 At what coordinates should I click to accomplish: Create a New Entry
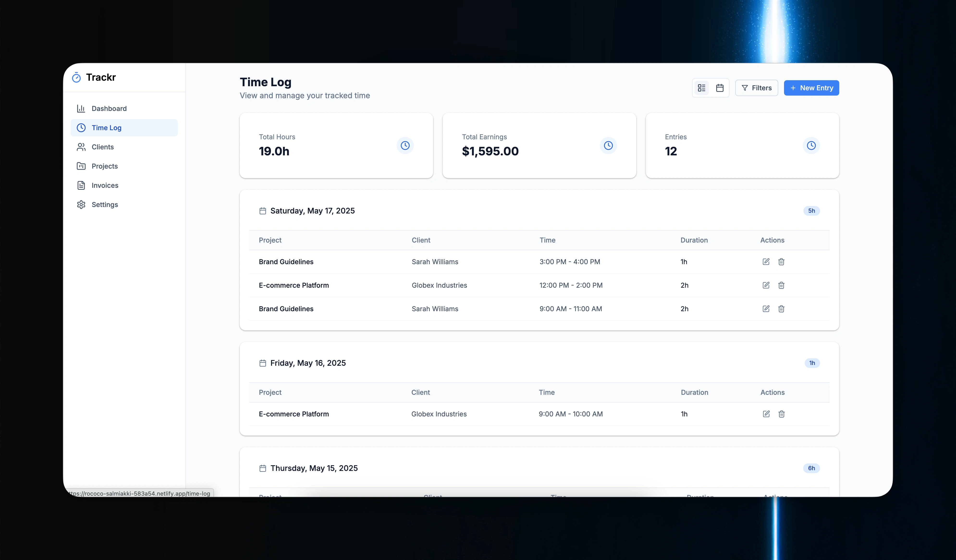pos(811,88)
